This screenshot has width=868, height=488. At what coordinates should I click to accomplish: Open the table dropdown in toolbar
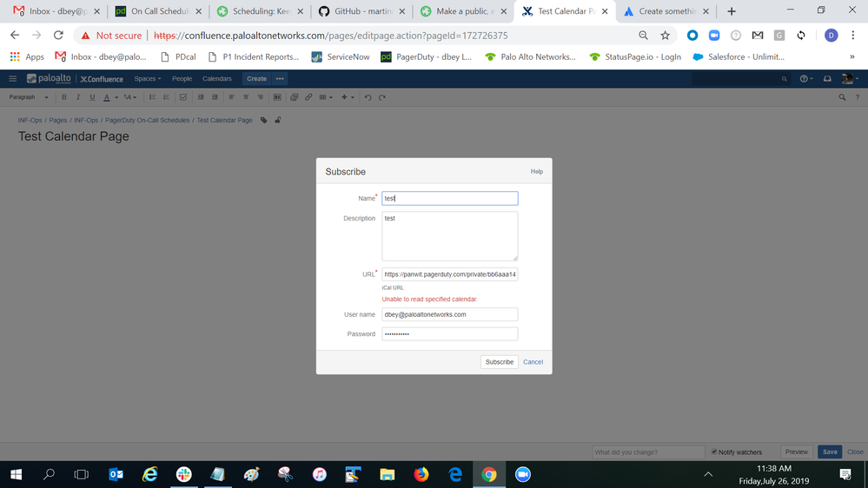coord(326,97)
